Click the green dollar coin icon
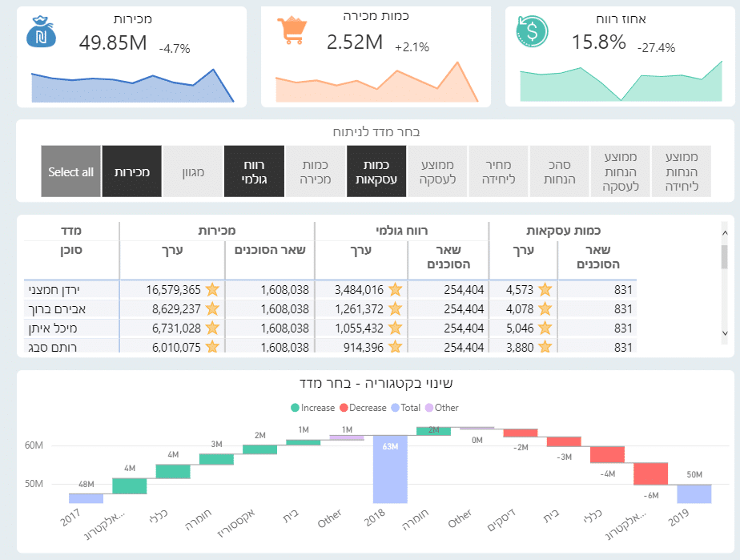 tap(531, 30)
